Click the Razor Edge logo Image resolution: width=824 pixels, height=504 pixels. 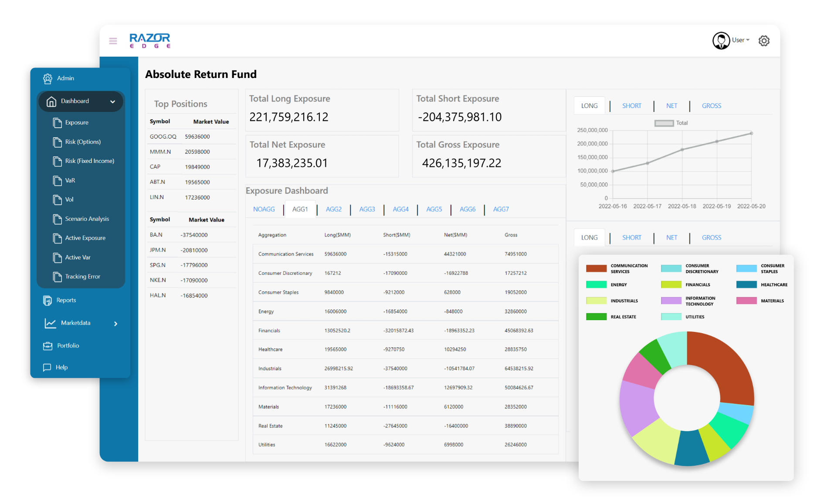149,41
